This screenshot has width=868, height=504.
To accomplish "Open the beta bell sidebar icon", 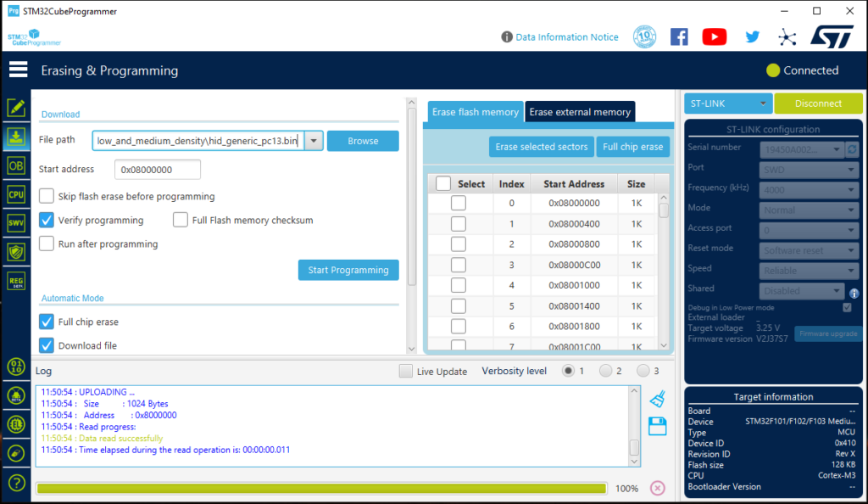I will (16, 395).
